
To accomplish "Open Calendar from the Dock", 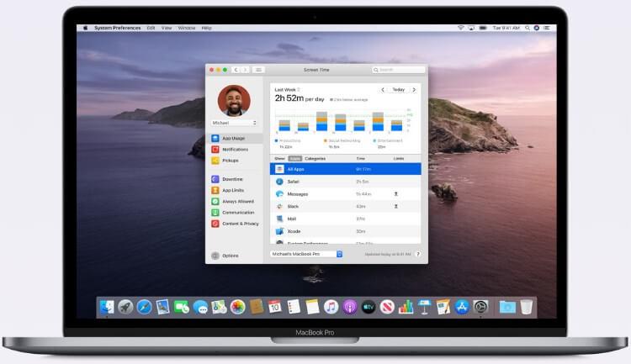I will coord(275,308).
